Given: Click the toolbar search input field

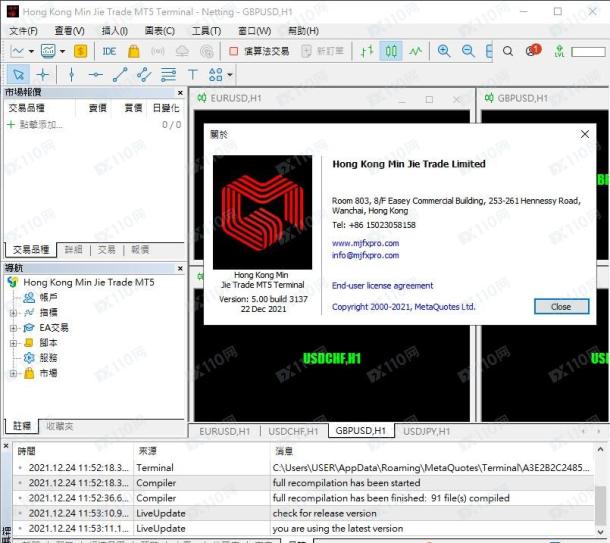Looking at the screenshot, I should point(588,52).
